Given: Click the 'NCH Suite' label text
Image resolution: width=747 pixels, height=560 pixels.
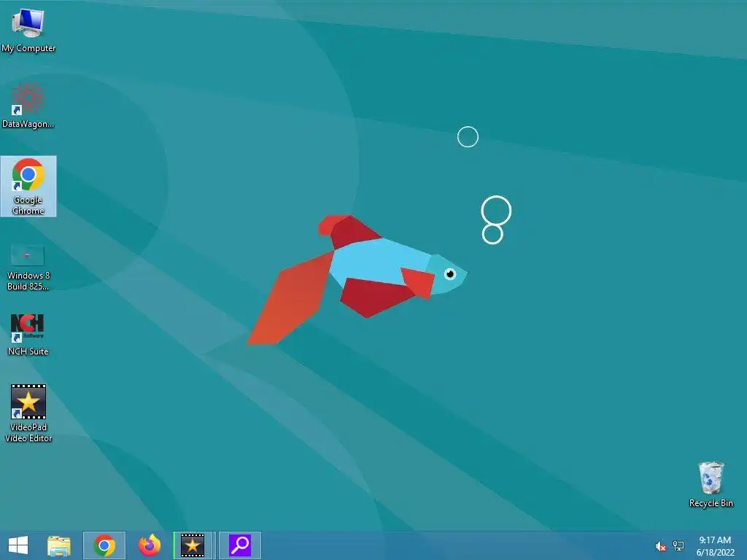Looking at the screenshot, I should [x=28, y=351].
